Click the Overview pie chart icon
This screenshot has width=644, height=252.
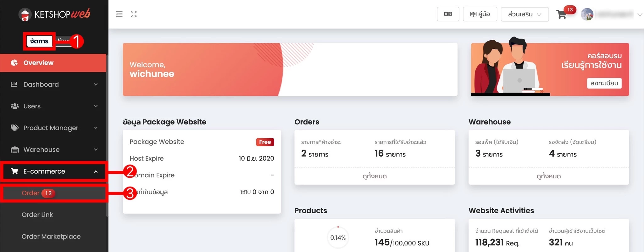pyautogui.click(x=14, y=63)
